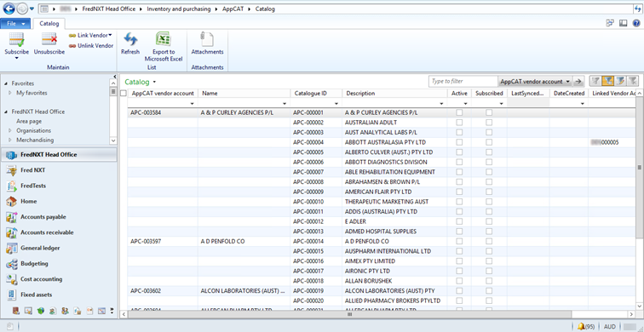Open the Catalog title dropdown arrow
644x332 pixels.
(154, 82)
